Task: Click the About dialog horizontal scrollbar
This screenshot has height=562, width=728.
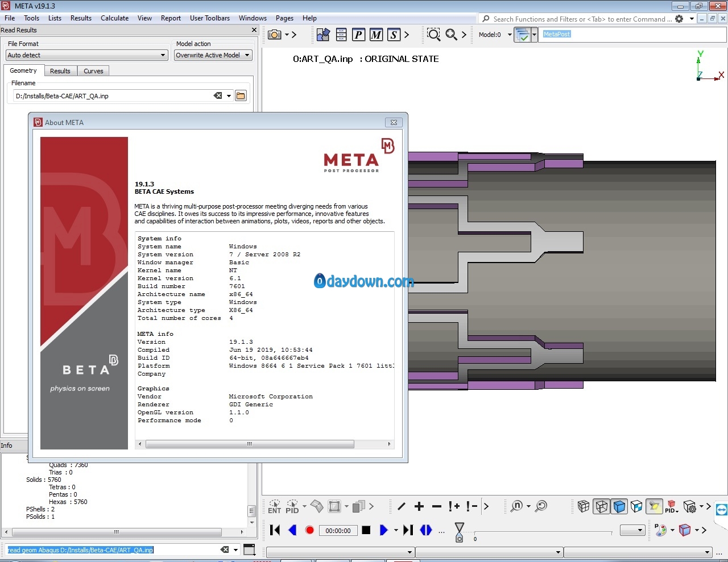Action: (x=250, y=444)
